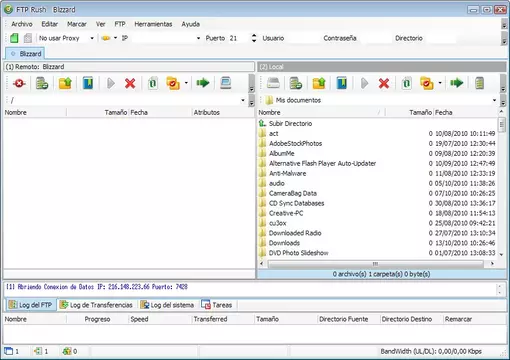
Task: Click the red X delete in remote pane
Action: (130, 83)
